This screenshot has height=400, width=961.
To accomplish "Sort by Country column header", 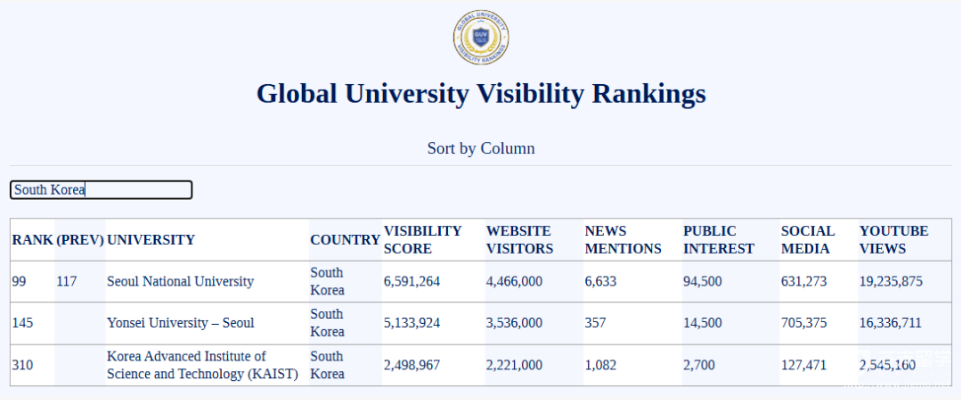I will coord(344,240).
